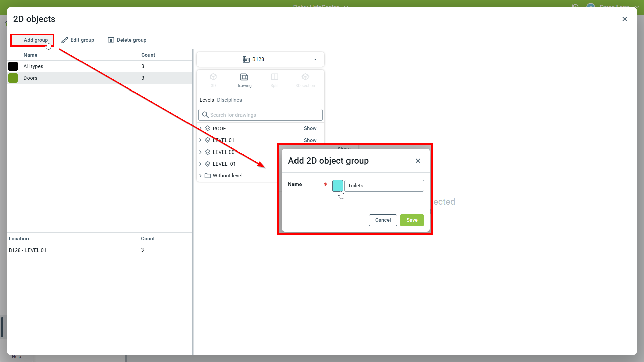This screenshot has height=362, width=644.
Task: Switch to the Disciplines tab
Action: 229,100
